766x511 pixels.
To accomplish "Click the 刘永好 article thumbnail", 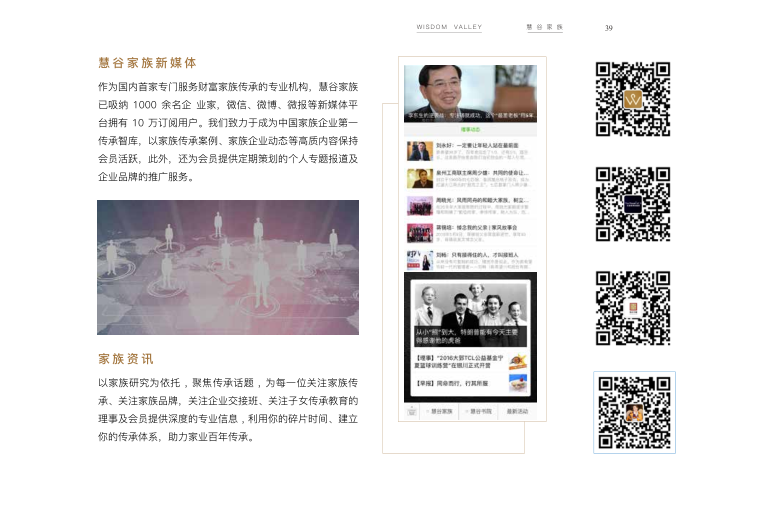I will [x=420, y=151].
